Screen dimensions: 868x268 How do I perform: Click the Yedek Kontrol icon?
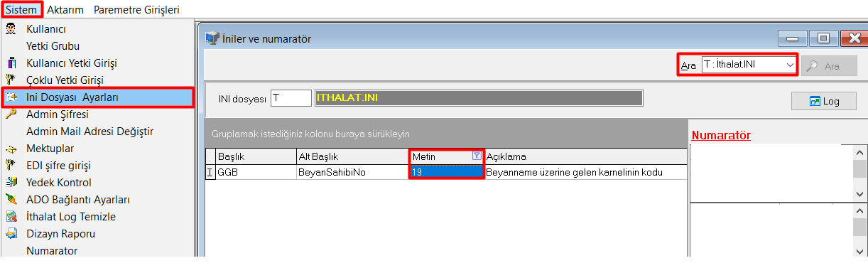11,183
